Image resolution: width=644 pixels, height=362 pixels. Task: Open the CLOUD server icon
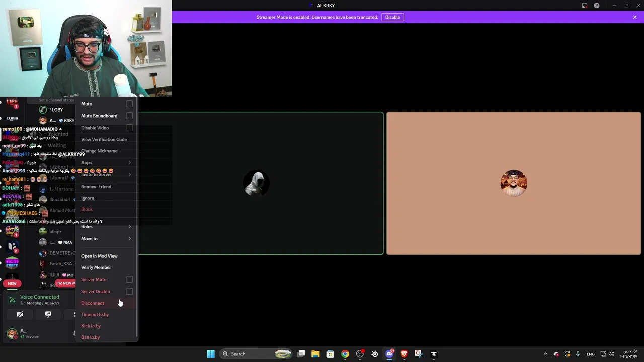12,118
